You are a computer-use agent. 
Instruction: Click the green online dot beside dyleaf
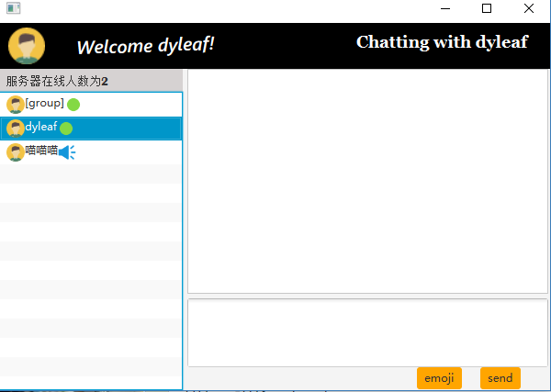coord(66,129)
